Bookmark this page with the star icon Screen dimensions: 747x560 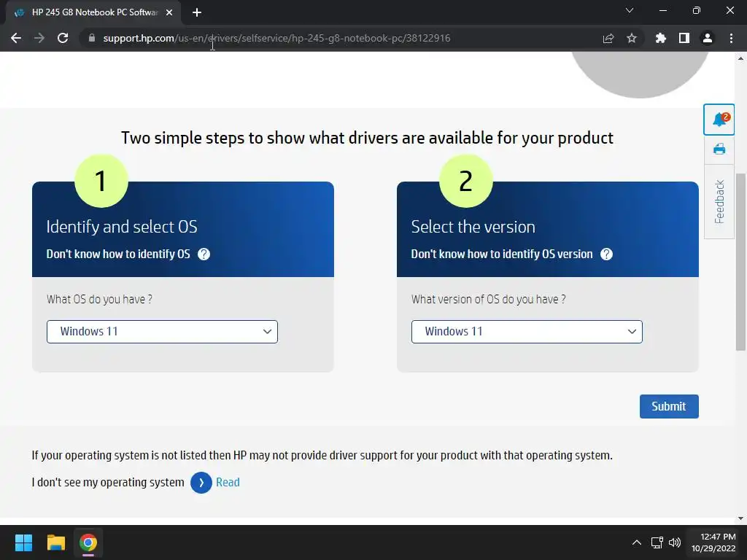click(x=631, y=38)
